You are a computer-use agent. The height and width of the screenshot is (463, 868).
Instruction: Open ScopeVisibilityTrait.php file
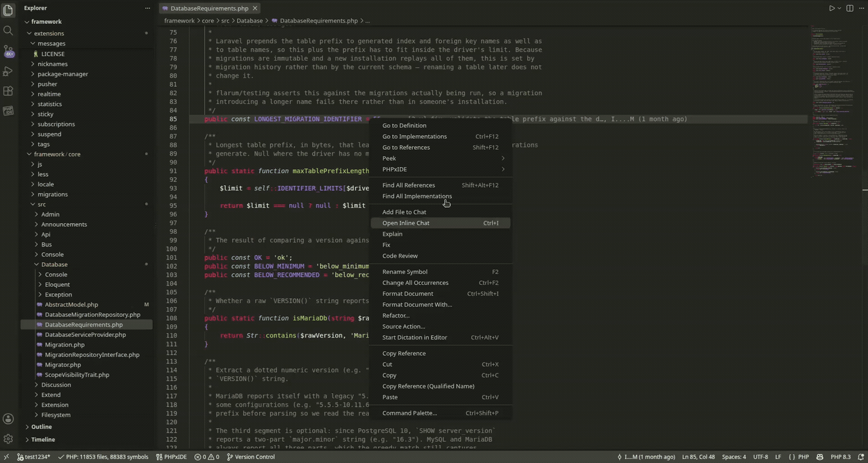(77, 375)
